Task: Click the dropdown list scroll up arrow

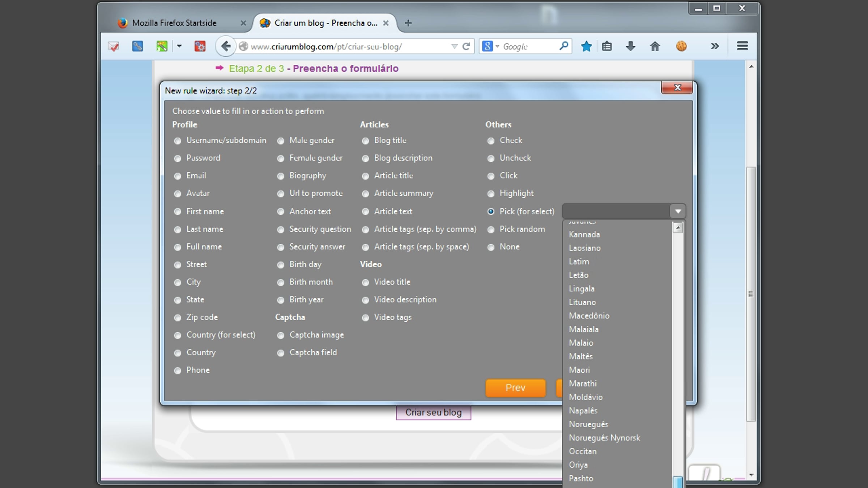Action: point(678,227)
